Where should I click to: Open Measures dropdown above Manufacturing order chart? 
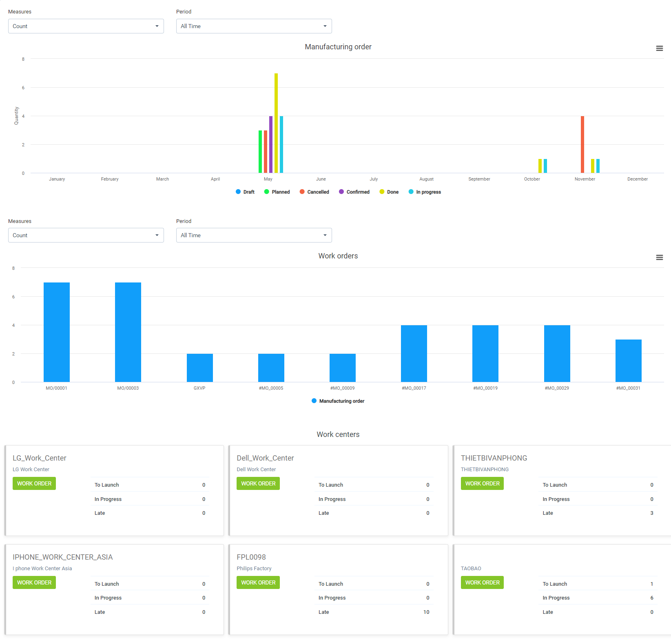tap(86, 26)
